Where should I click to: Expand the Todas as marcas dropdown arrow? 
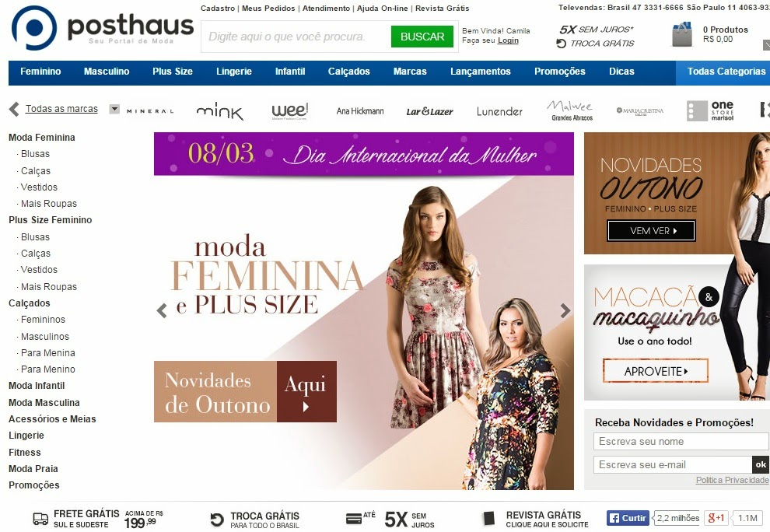[114, 109]
